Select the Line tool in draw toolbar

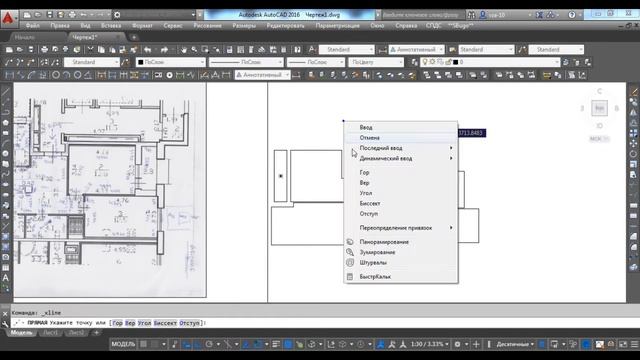click(5, 91)
